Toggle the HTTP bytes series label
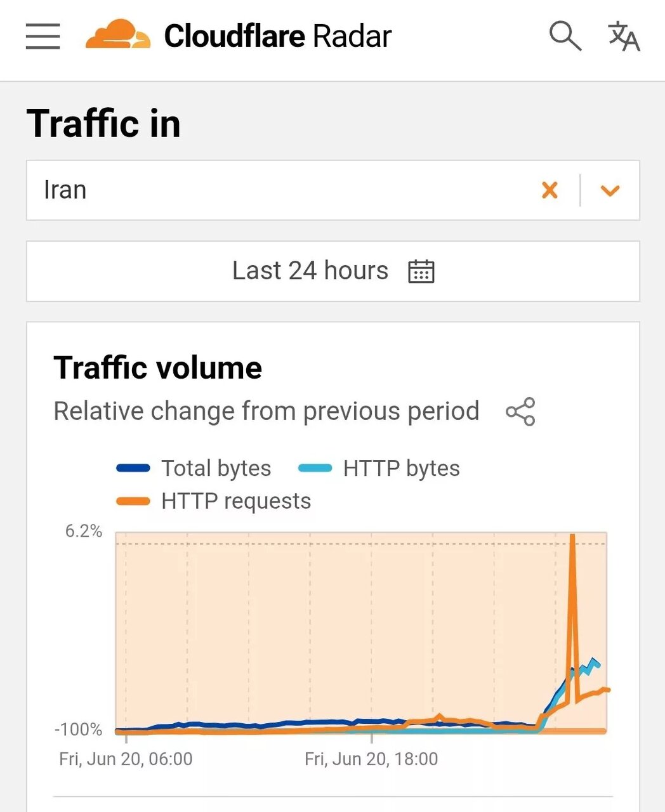 [401, 469]
